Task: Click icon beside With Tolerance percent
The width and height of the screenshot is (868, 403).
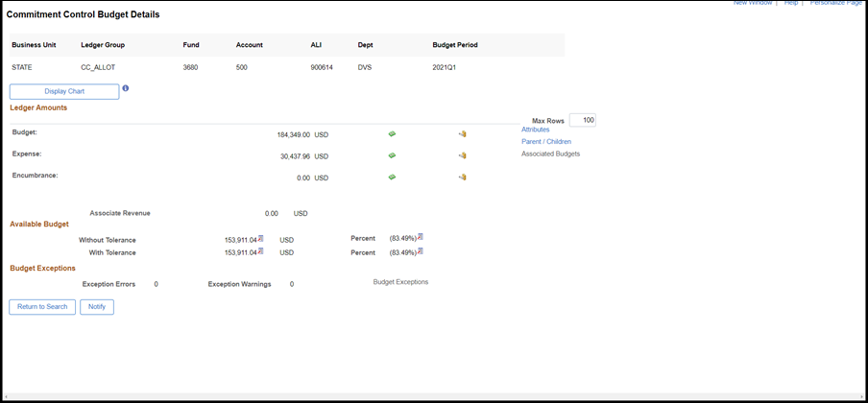Action: point(421,251)
